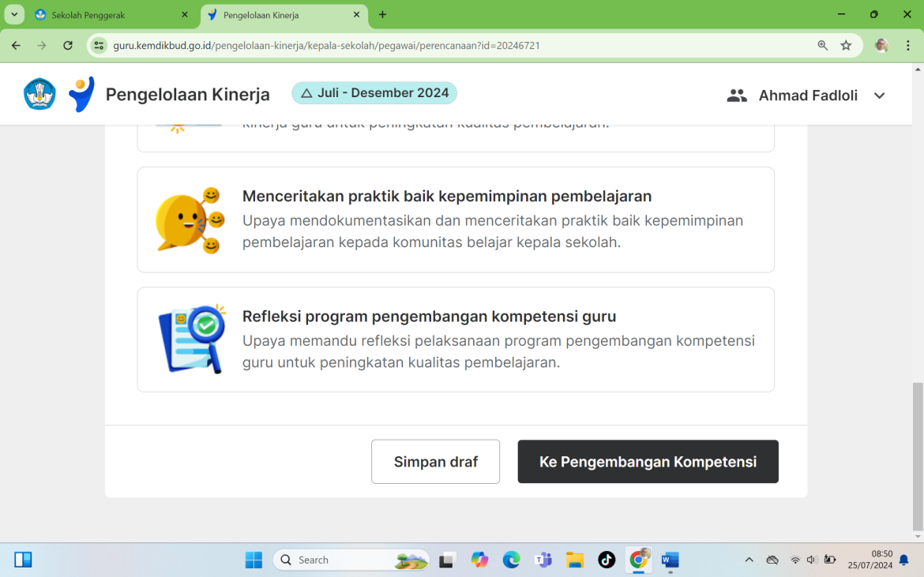This screenshot has height=577, width=924.
Task: Show hidden icons via the tray chevron
Action: click(749, 560)
